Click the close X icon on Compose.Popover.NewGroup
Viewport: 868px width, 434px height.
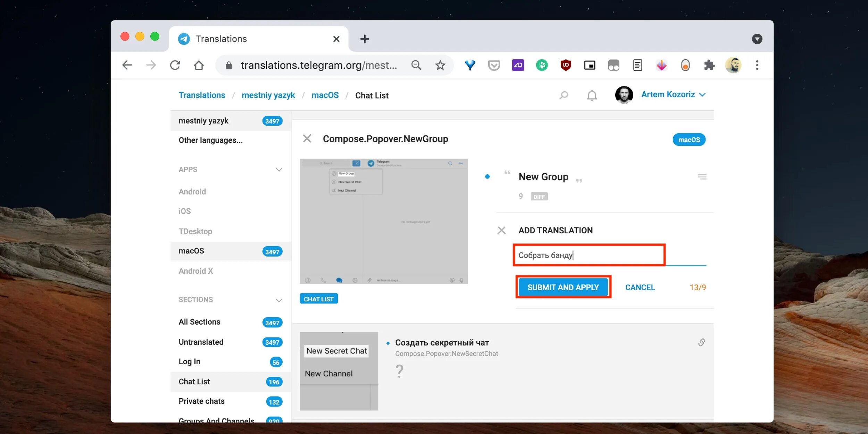click(308, 139)
